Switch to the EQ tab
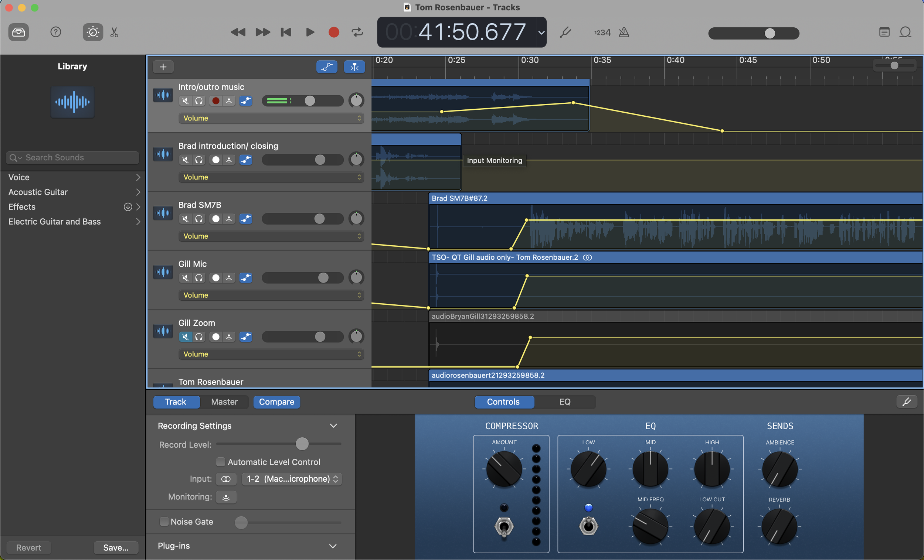The image size is (924, 560). (565, 402)
